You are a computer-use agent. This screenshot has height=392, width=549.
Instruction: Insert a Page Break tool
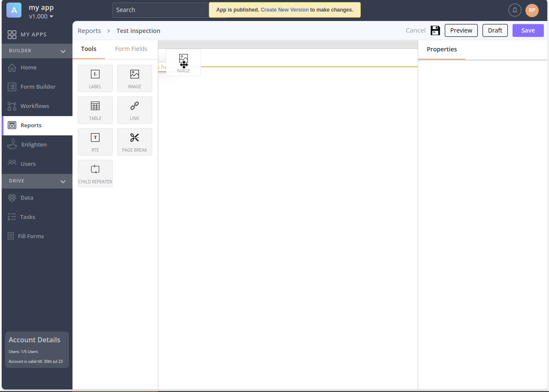click(135, 142)
